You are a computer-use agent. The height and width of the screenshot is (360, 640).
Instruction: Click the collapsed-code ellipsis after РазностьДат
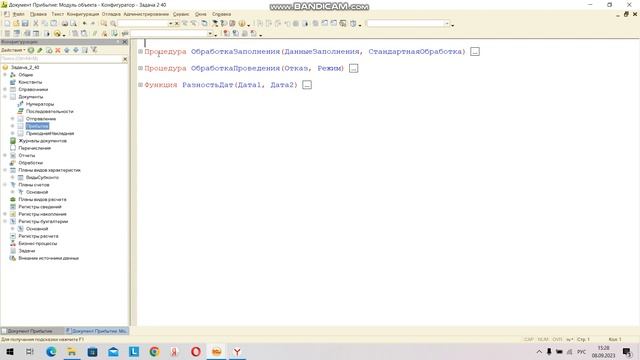click(307, 85)
